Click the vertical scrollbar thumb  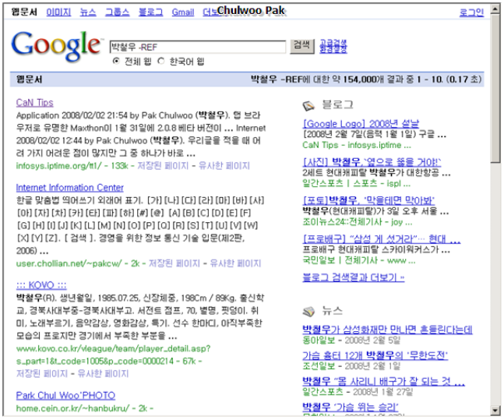click(x=495, y=89)
